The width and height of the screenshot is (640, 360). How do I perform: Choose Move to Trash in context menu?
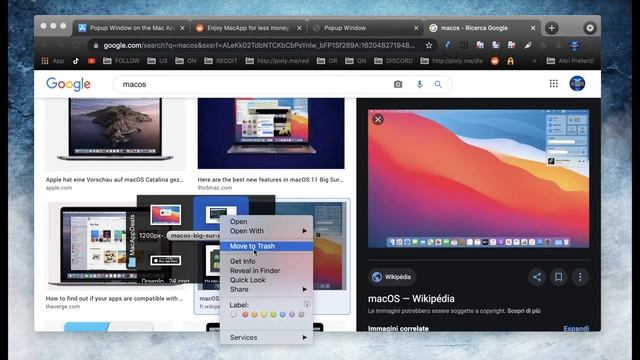(x=267, y=246)
